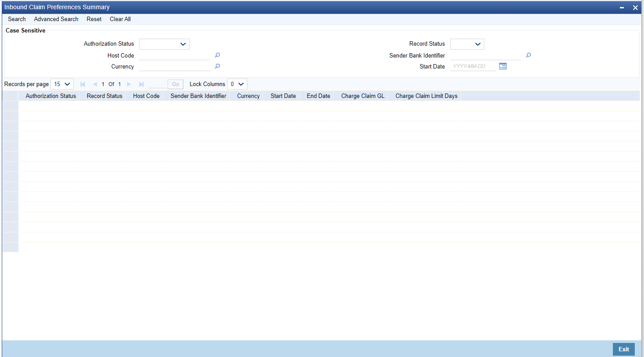The height and width of the screenshot is (357, 644).
Task: Click Record Status column header
Action: point(104,96)
